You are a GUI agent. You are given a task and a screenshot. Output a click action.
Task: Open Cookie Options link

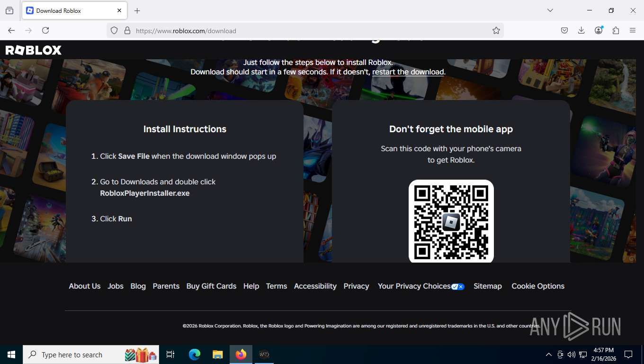point(538,286)
